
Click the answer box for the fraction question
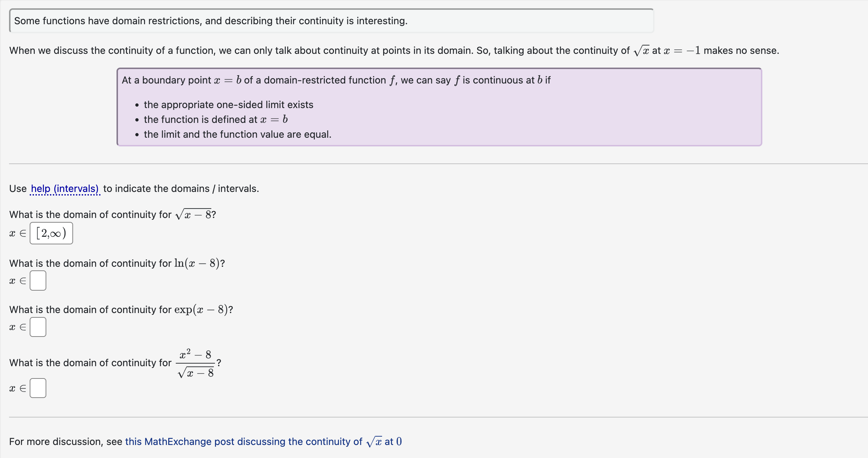point(38,388)
